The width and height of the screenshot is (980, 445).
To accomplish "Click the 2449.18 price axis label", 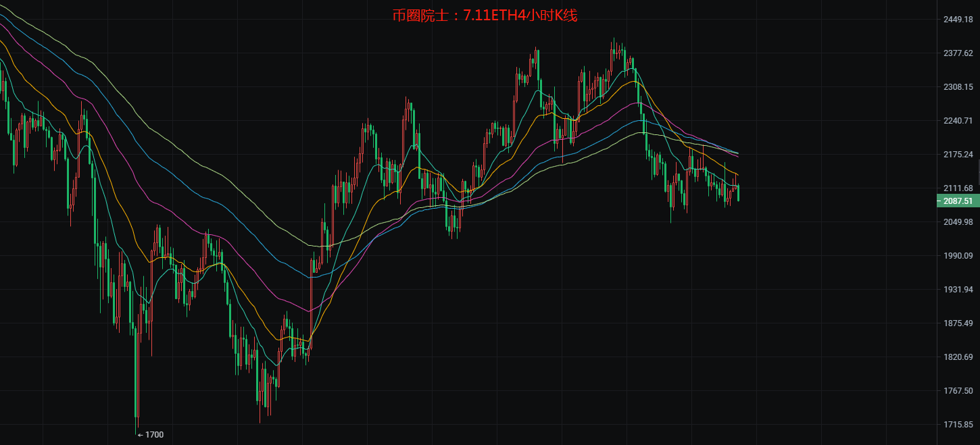I will [958, 19].
